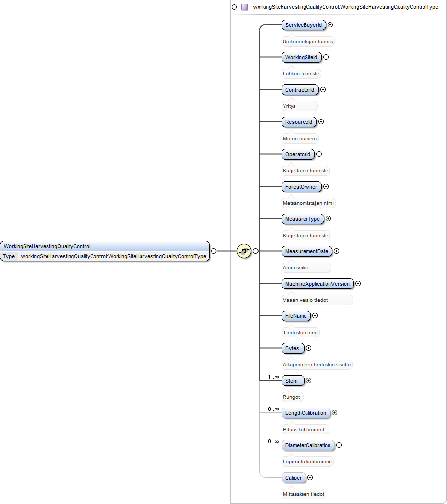Expand the LengthCalibration element
This screenshot has height=504, width=447.
coord(334,413)
